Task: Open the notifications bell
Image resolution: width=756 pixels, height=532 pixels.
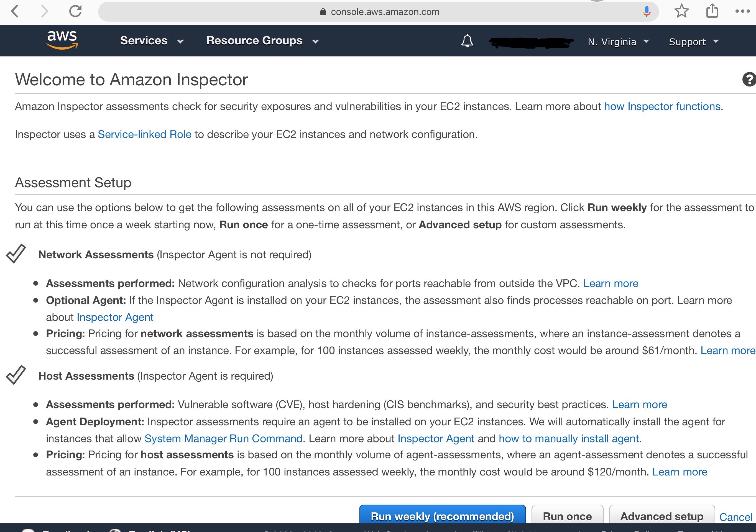Action: (x=467, y=41)
